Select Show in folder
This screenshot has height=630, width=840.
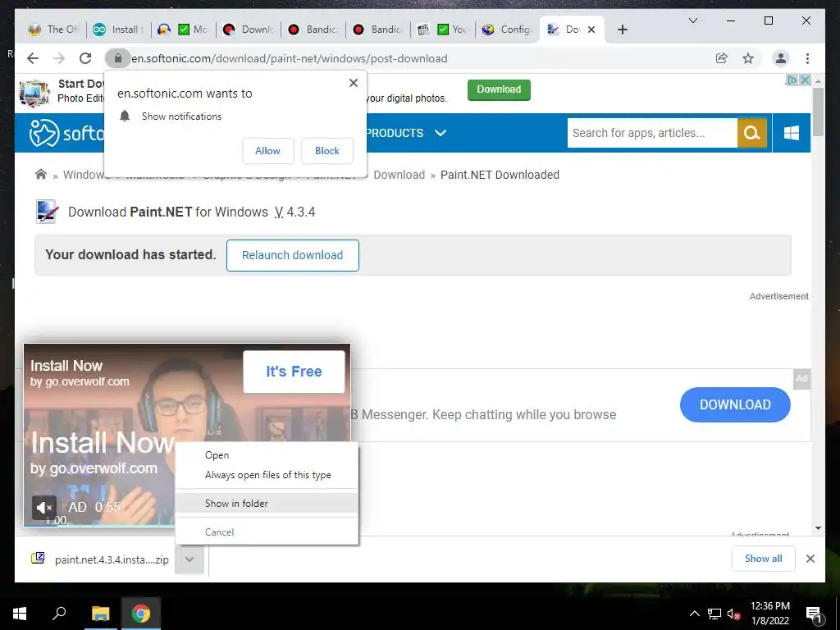point(267,504)
